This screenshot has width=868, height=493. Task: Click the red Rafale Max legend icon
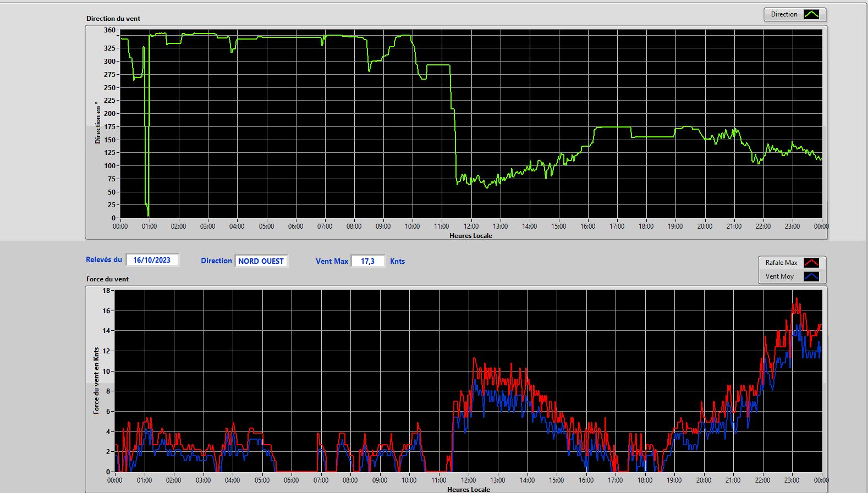811,263
